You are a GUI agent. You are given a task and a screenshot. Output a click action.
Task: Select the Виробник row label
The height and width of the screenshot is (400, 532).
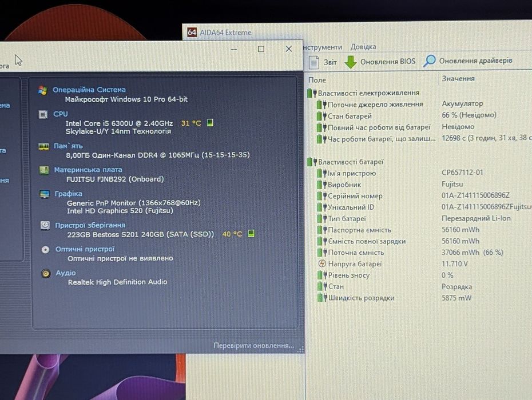[344, 185]
